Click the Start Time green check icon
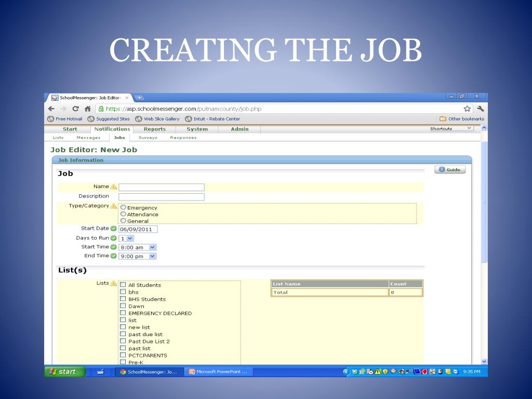 coord(113,247)
